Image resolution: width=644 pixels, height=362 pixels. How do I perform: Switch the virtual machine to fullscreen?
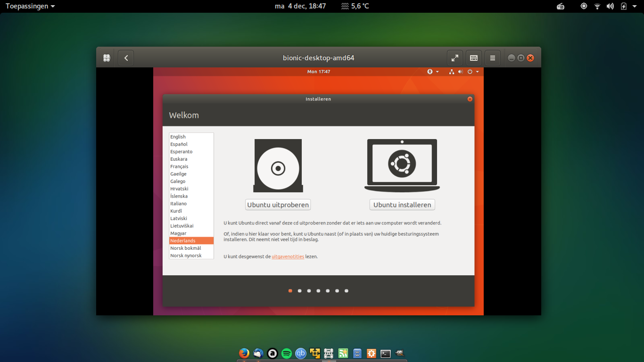[455, 58]
